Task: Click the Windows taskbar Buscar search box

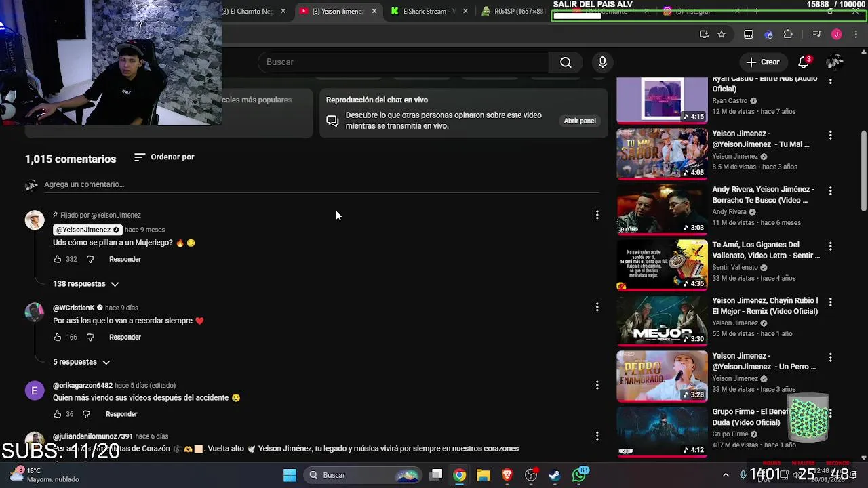Action: point(361,475)
